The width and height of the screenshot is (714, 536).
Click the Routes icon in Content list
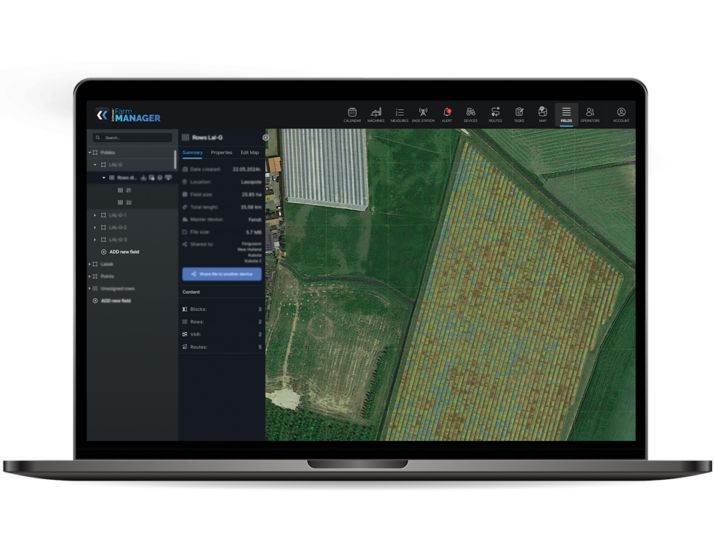coord(185,347)
